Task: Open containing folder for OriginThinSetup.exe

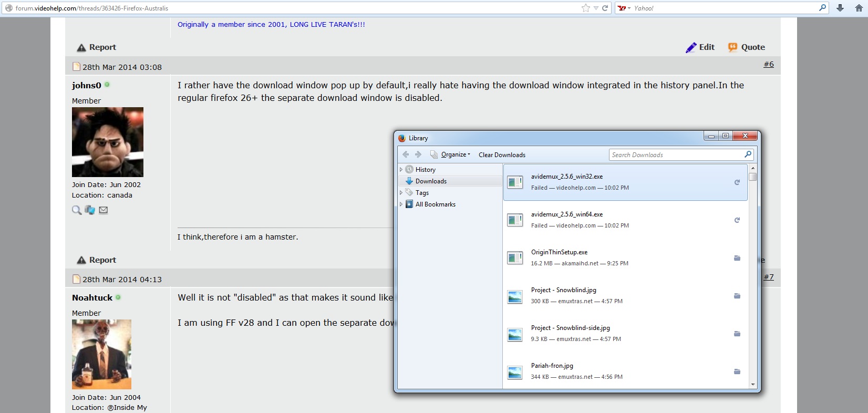Action: tap(737, 258)
